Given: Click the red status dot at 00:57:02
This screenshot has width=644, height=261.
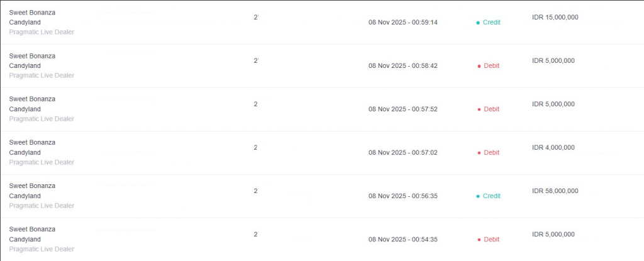Looking at the screenshot, I should click(479, 153).
